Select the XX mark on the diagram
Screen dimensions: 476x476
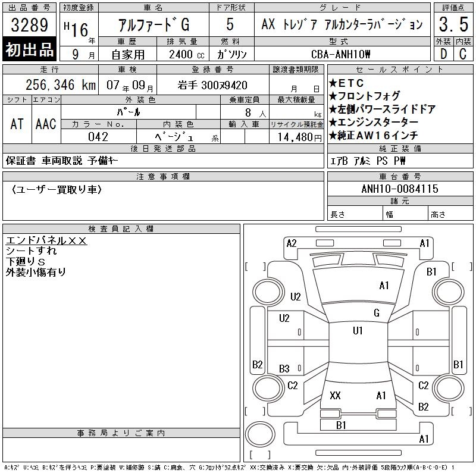335,395
